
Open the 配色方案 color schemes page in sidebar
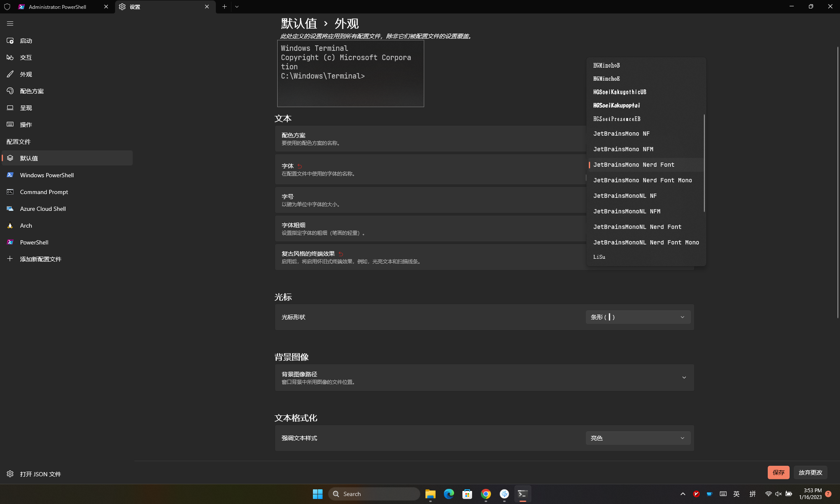[67, 91]
